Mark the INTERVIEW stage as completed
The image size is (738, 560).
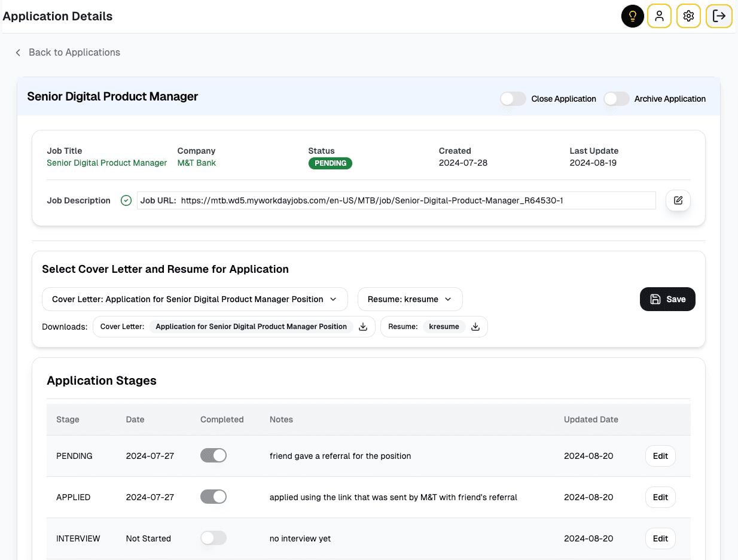[x=214, y=538]
